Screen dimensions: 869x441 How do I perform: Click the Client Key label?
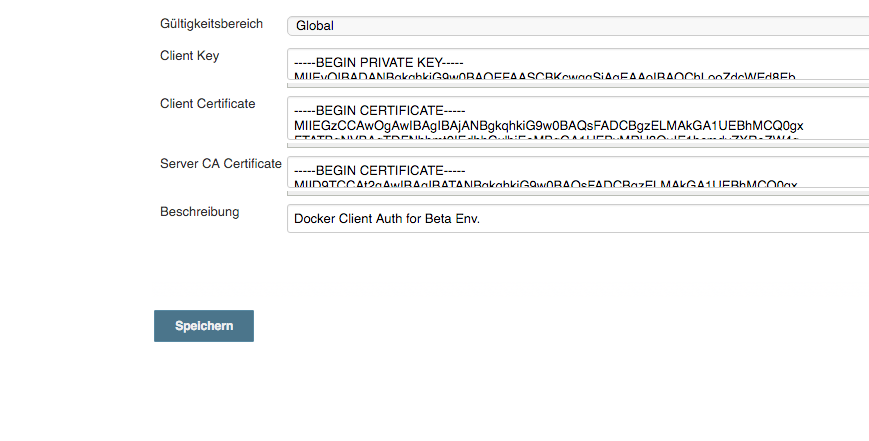point(189,56)
